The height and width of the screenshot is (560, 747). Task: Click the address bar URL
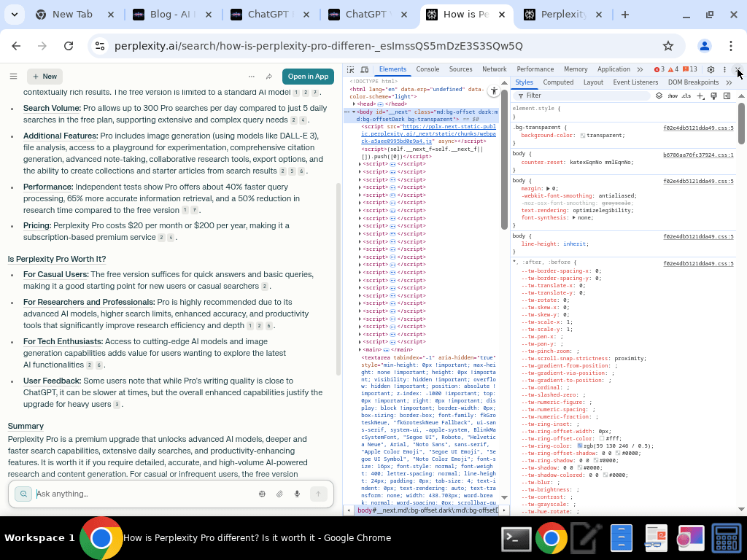(x=318, y=46)
